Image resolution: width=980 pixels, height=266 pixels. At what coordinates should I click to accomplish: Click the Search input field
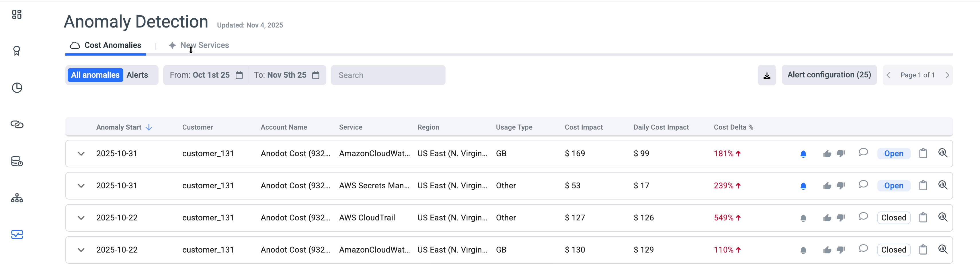coord(388,75)
